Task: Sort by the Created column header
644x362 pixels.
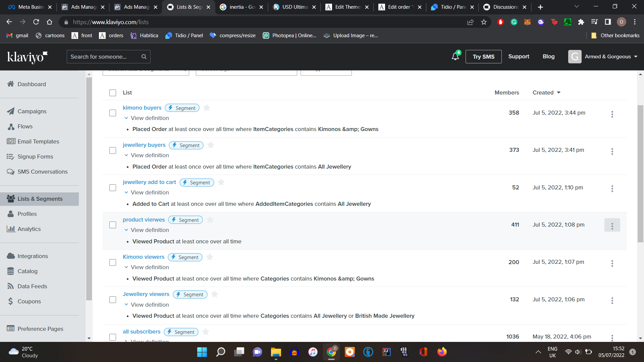Action: (x=546, y=93)
